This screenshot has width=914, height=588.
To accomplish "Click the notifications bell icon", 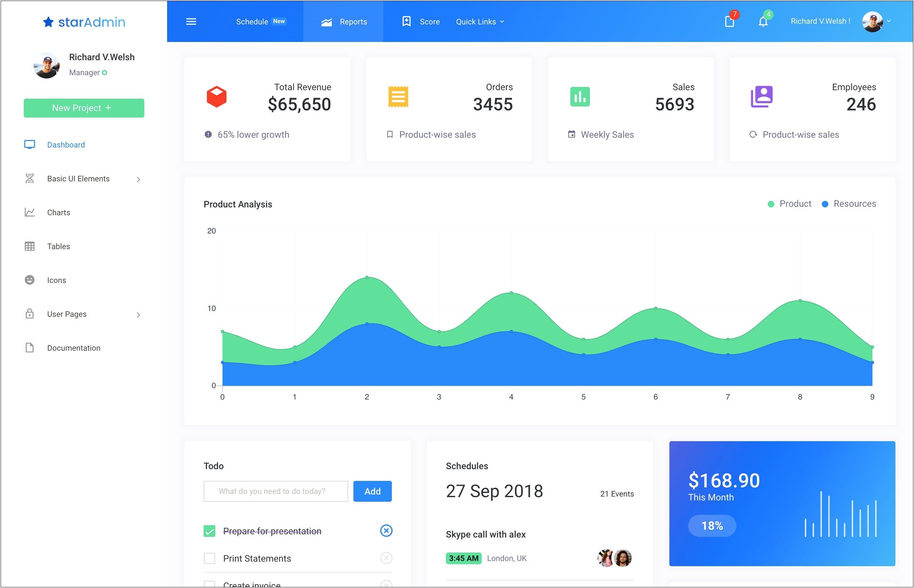I will [764, 21].
